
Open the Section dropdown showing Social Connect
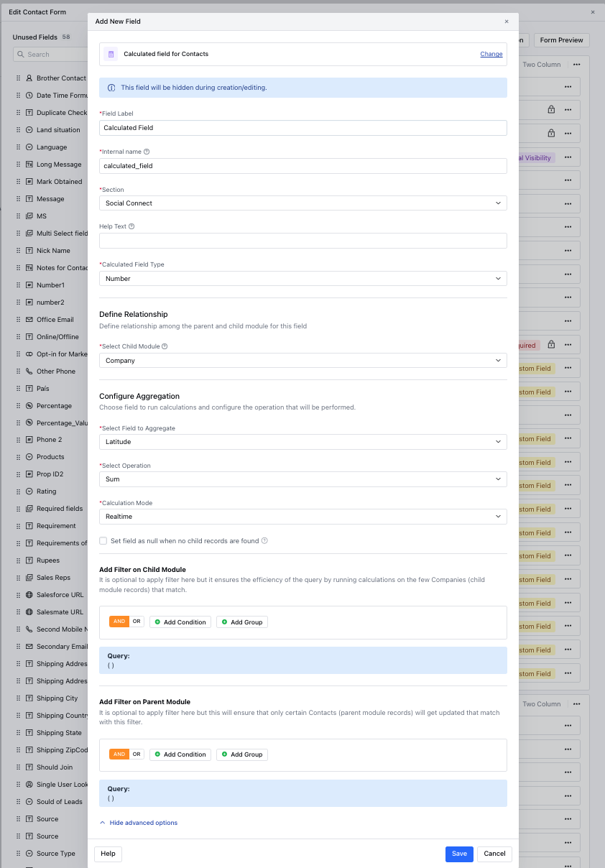click(x=303, y=203)
